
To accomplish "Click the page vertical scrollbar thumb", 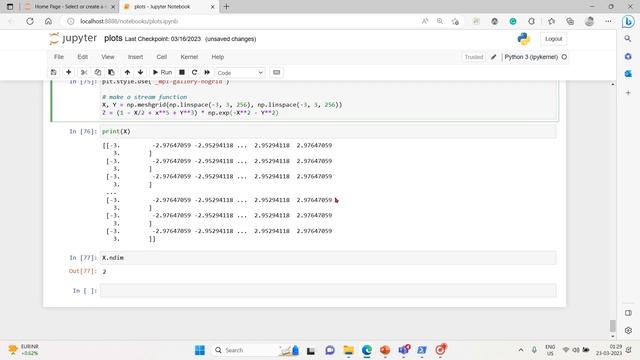I will pyautogui.click(x=613, y=326).
